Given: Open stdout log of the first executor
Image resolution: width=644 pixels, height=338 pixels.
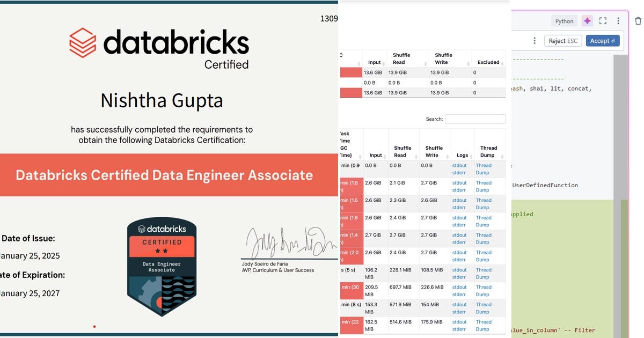Looking at the screenshot, I should [x=459, y=165].
